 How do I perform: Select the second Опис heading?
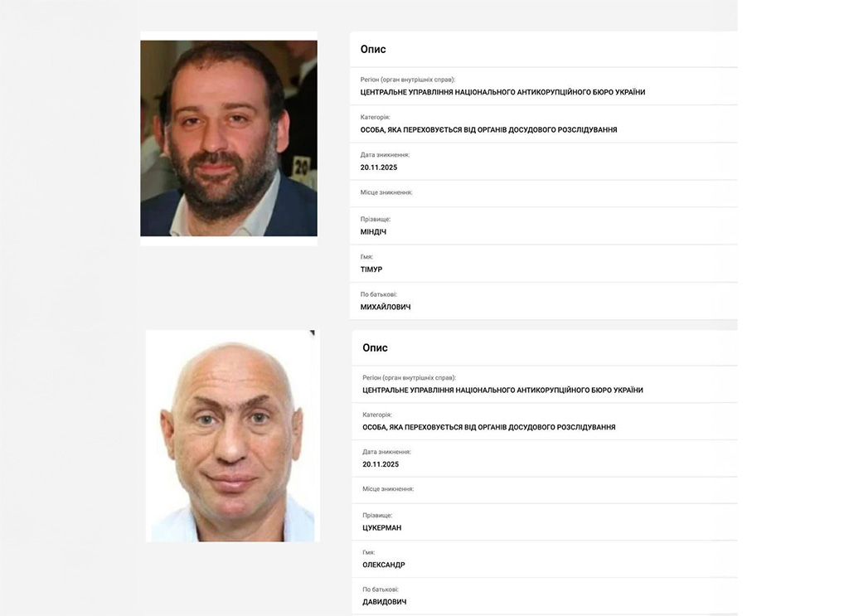(375, 347)
